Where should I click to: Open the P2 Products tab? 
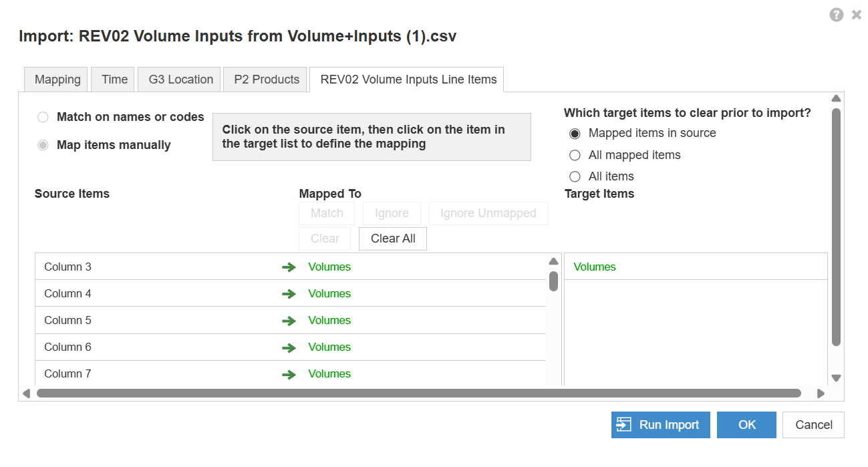coord(266,80)
